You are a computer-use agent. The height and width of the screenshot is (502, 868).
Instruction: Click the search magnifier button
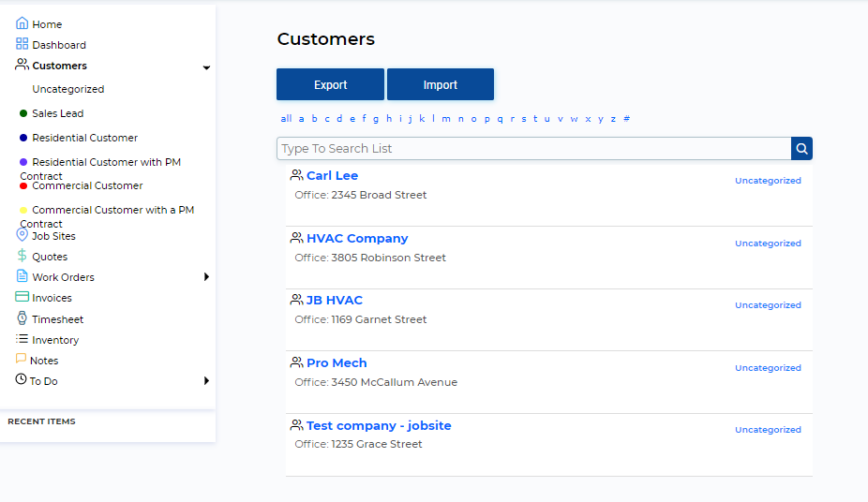(801, 149)
